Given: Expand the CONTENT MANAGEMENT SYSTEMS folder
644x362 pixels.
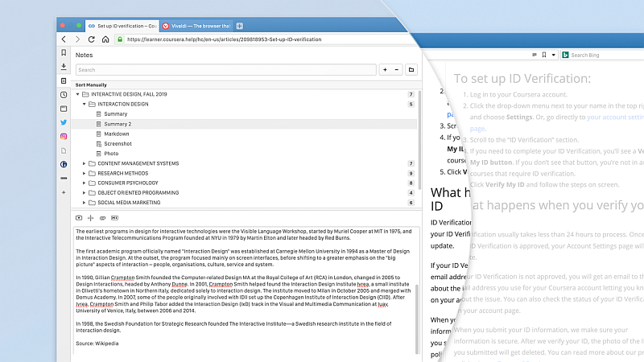Looking at the screenshot, I should pos(85,163).
